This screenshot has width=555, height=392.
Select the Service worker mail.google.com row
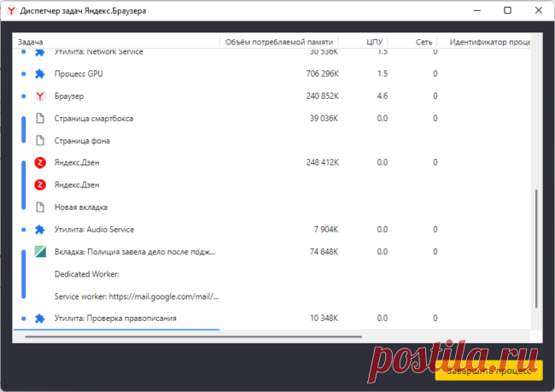tap(272, 296)
